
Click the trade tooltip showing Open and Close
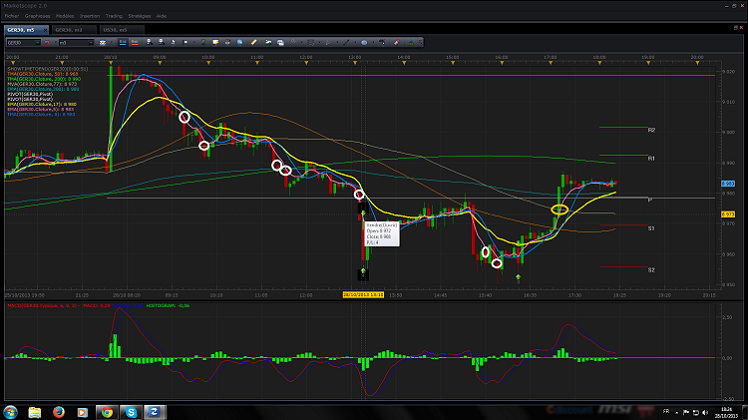[382, 234]
